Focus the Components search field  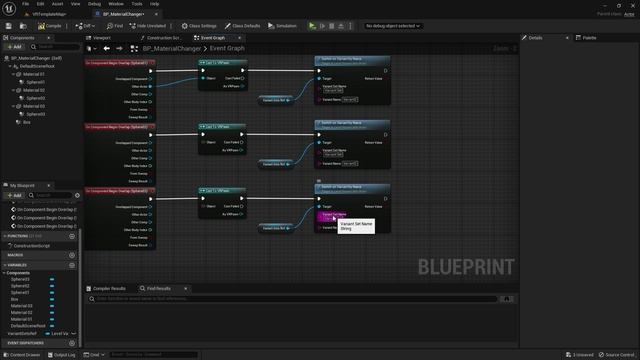[x=55, y=47]
